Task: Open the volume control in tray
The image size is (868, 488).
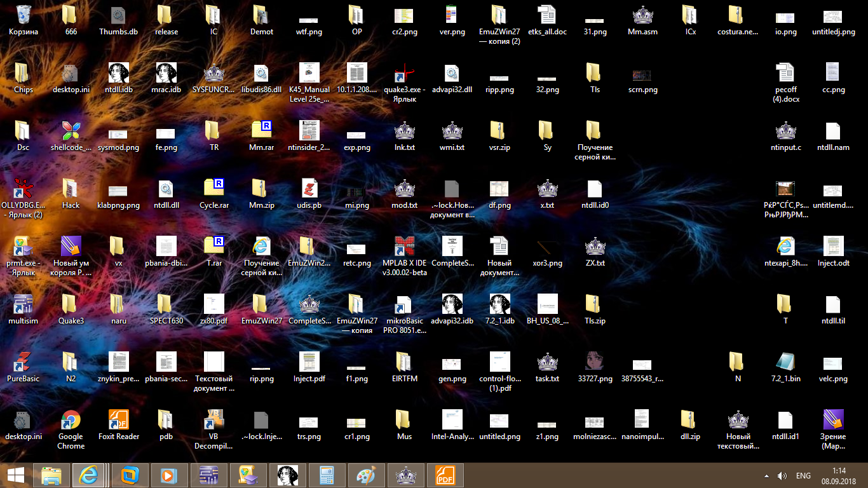Action: (782, 475)
